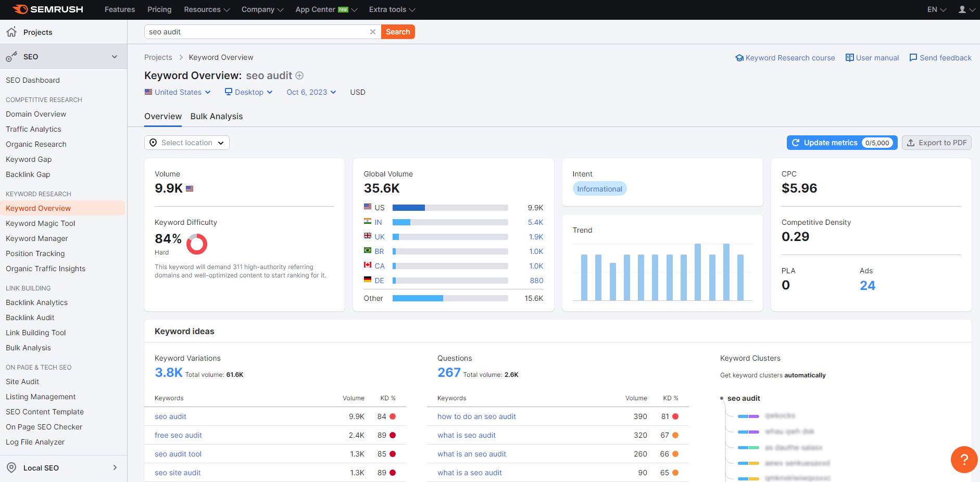
Task: Click the United States flag icon
Action: pyautogui.click(x=148, y=92)
